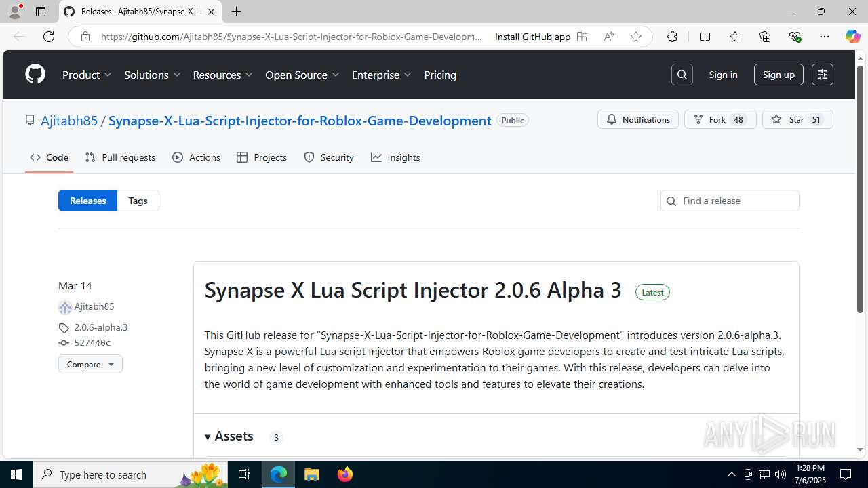Expand the Resources menu
This screenshot has width=868, height=488.
point(222,75)
